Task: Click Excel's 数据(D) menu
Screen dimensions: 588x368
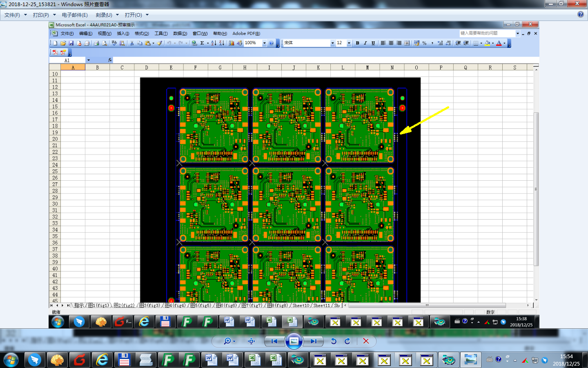Action: [180, 34]
